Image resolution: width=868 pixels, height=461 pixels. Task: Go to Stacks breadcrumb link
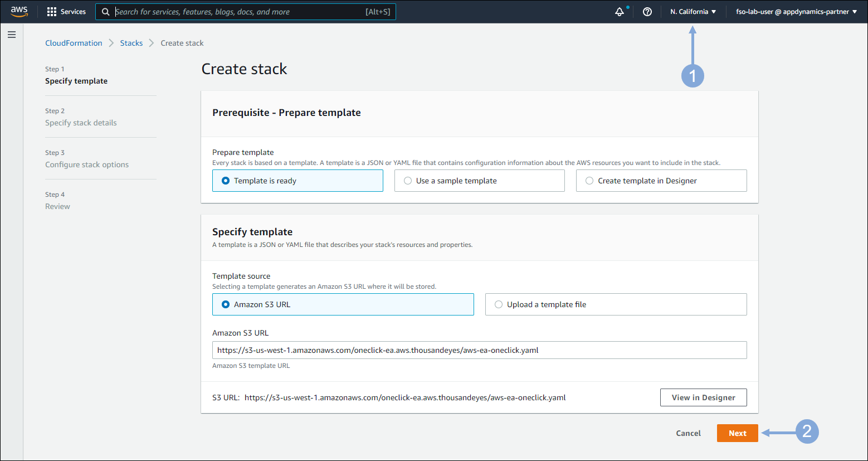pos(131,43)
